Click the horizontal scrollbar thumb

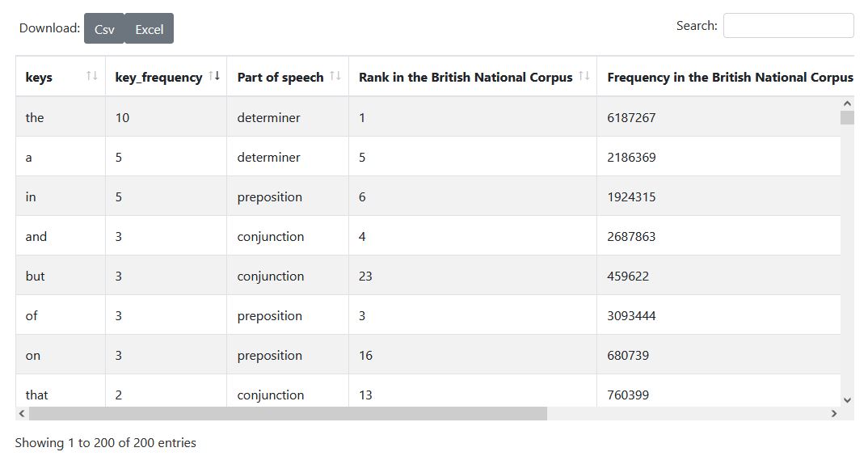coord(288,414)
